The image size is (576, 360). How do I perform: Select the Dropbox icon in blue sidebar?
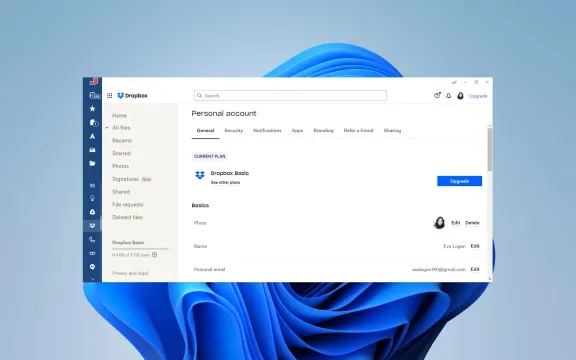tap(92, 226)
